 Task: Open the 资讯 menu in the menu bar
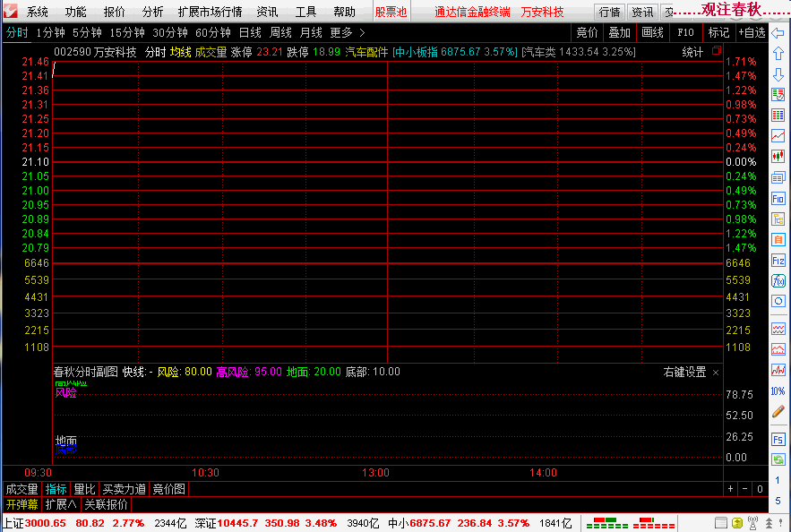click(267, 12)
